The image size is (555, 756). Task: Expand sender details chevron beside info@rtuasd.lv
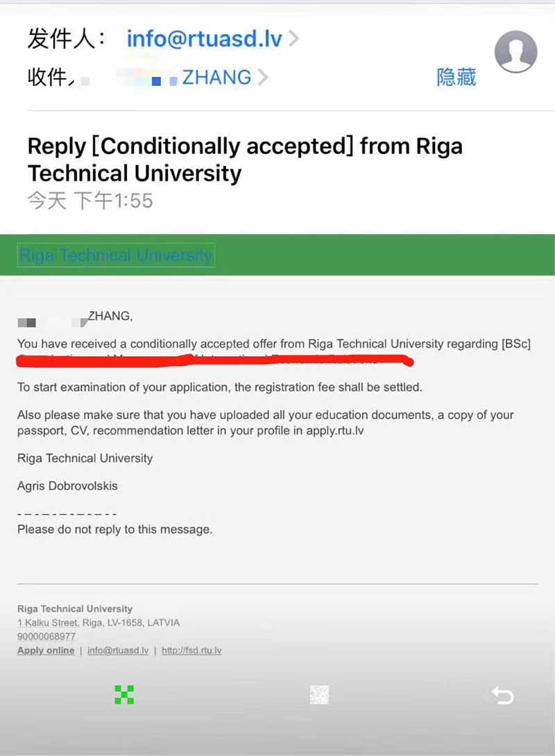coord(294,39)
